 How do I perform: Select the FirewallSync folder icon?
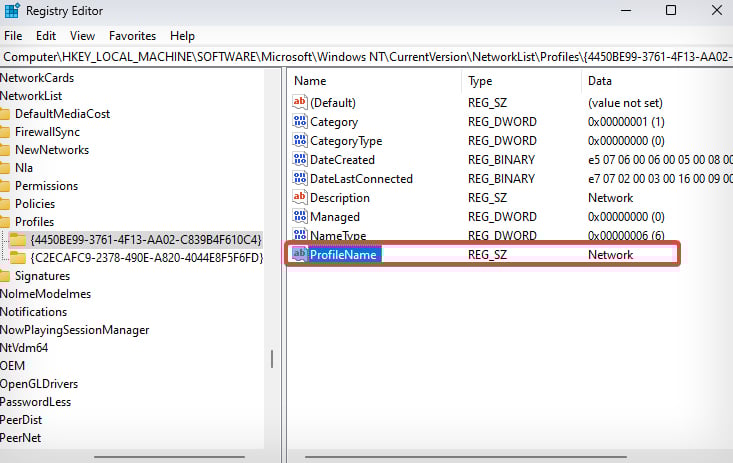pyautogui.click(x=5, y=132)
